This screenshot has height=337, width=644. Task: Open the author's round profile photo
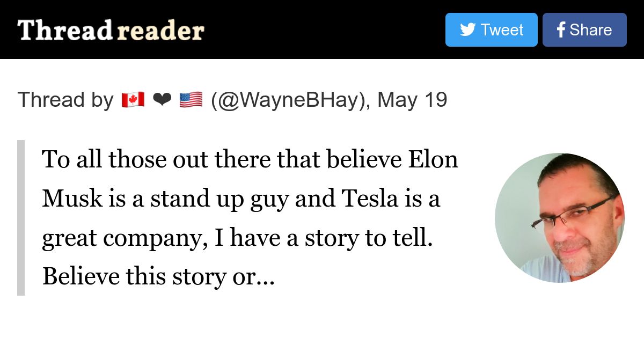560,218
